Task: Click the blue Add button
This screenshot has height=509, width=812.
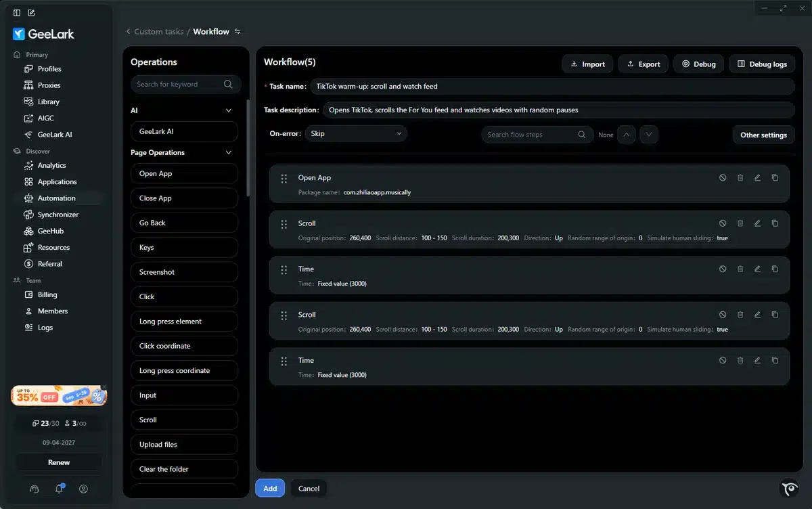Action: pyautogui.click(x=270, y=488)
